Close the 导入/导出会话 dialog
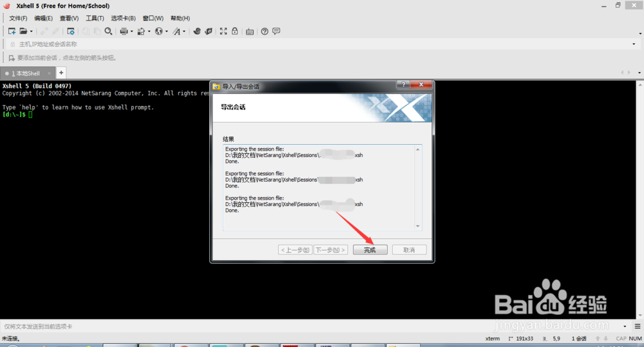This screenshot has height=347, width=644. click(x=421, y=84)
